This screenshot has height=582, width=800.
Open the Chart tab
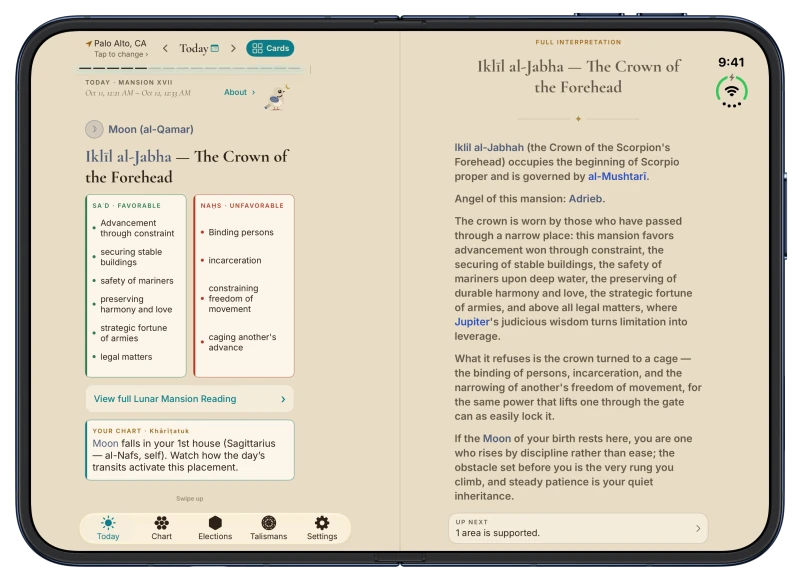161,528
